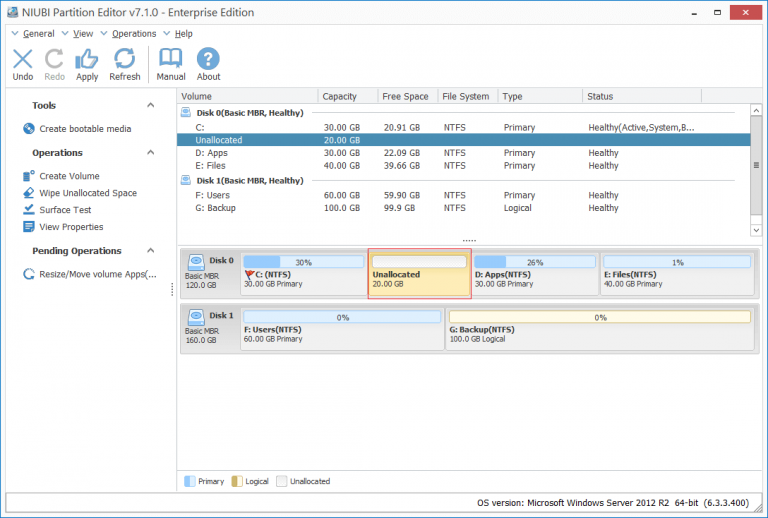
Task: Sort by the Type column header
Action: [540, 96]
